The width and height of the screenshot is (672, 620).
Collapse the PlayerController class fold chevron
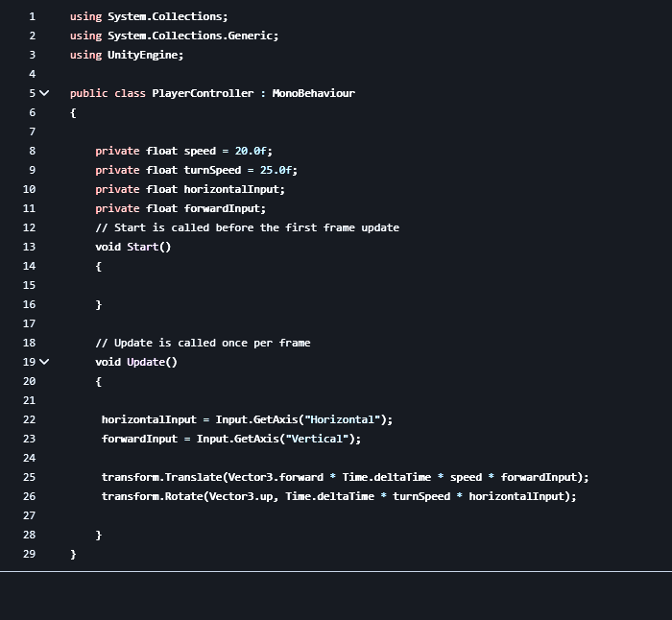[x=44, y=93]
